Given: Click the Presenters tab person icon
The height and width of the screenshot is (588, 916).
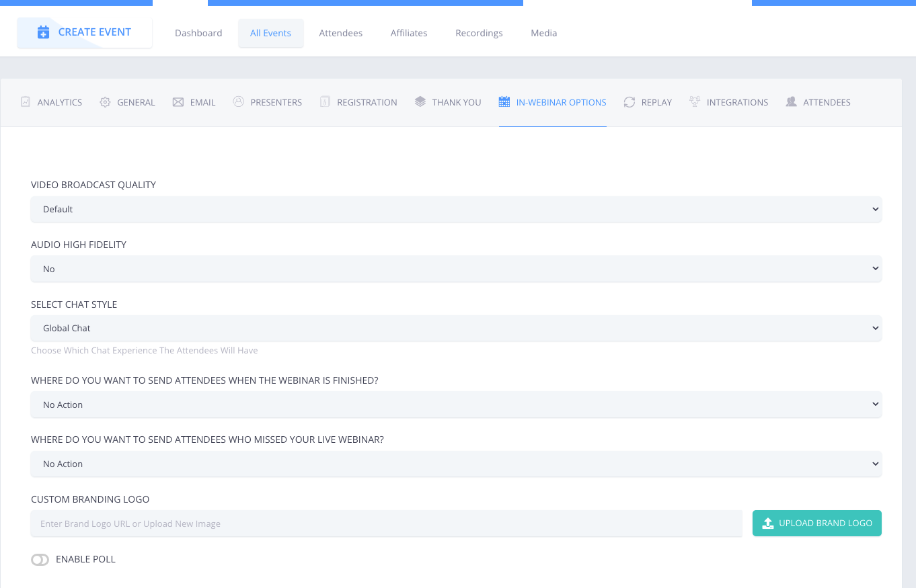Looking at the screenshot, I should pos(238,101).
